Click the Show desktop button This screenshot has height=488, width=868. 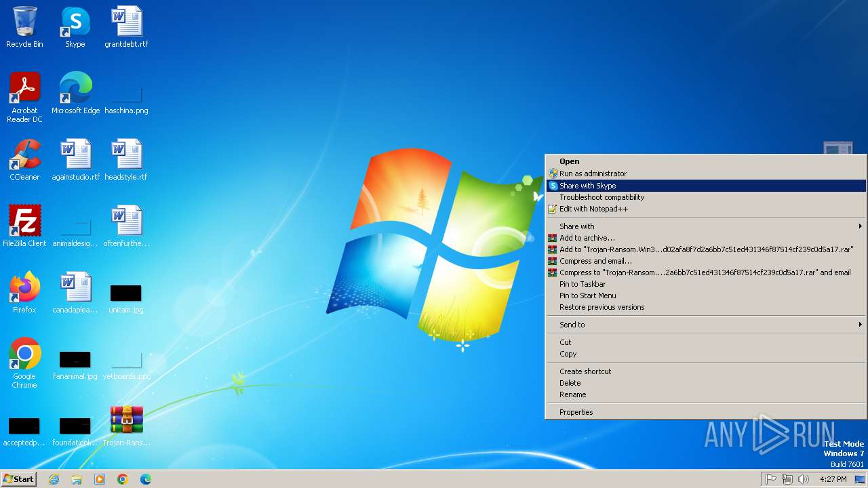point(860,479)
